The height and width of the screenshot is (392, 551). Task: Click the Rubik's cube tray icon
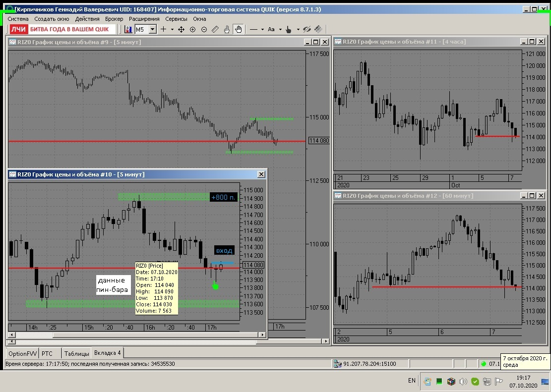click(451, 382)
